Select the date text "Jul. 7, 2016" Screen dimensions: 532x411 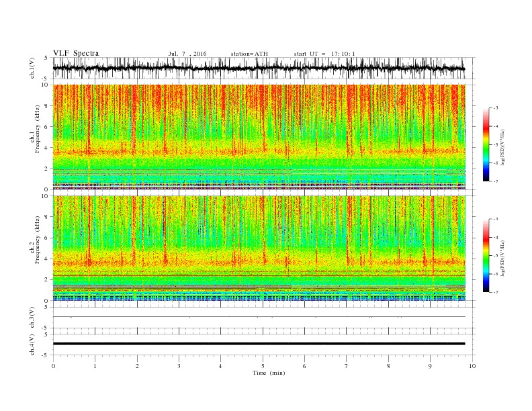187,54
